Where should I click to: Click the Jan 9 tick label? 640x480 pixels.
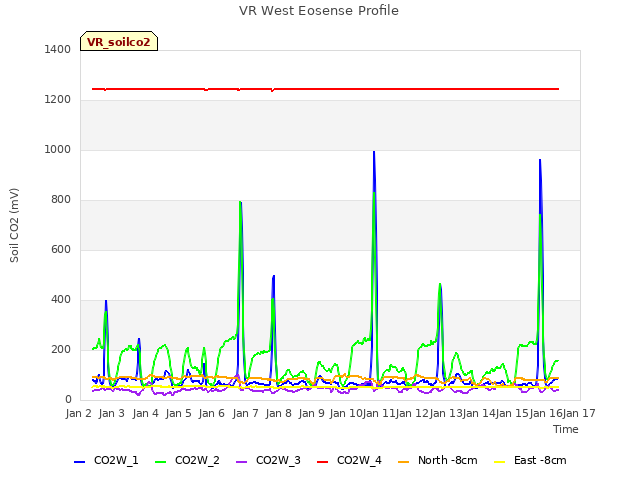(311, 413)
